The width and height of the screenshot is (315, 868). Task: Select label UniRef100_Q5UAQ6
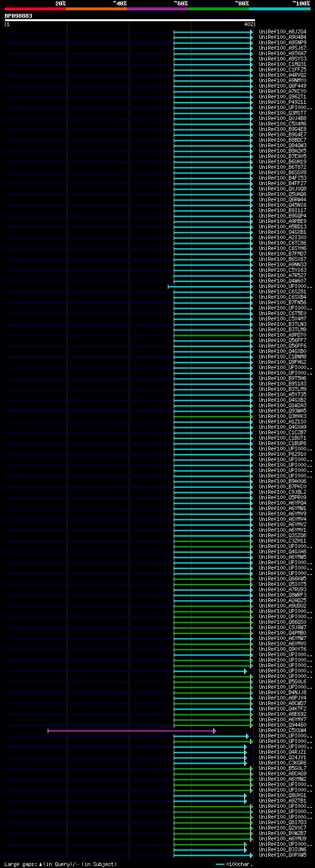pos(283,194)
